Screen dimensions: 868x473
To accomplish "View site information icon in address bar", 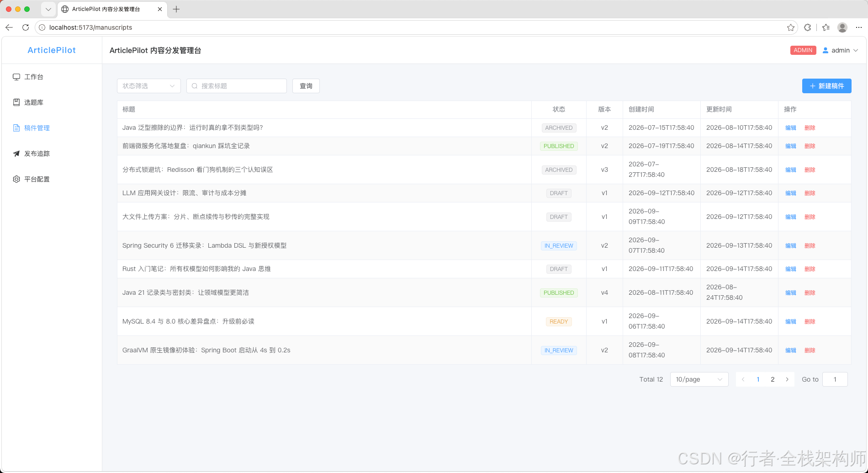I will pyautogui.click(x=42, y=27).
